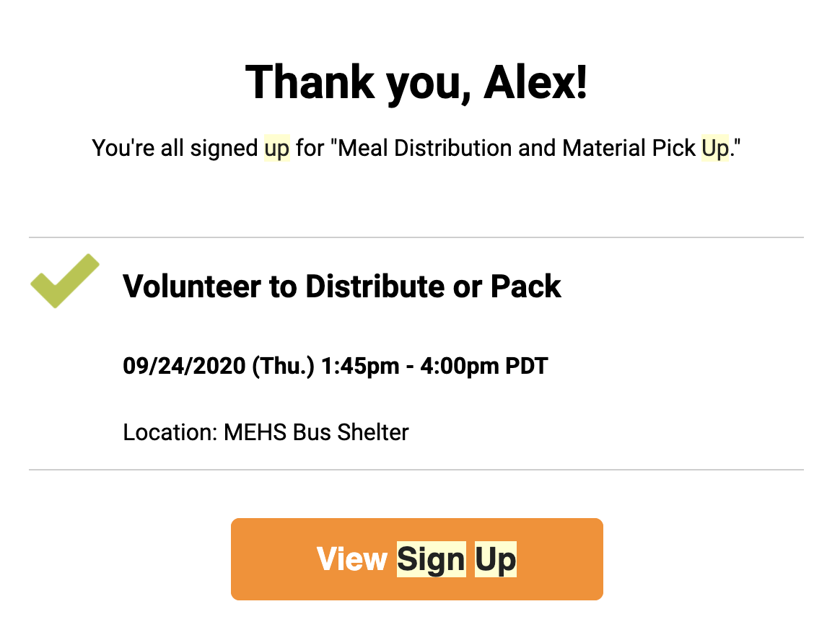This screenshot has width=840, height=635.
Task: Click the "Meal Distribution and Material" sign-up name
Action: tap(493, 148)
